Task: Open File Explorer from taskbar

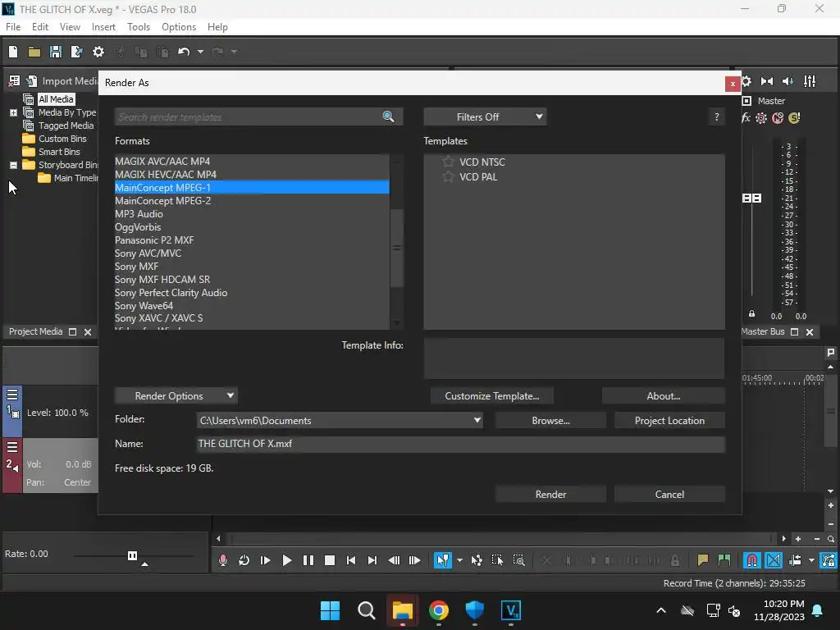Action: [x=402, y=610]
